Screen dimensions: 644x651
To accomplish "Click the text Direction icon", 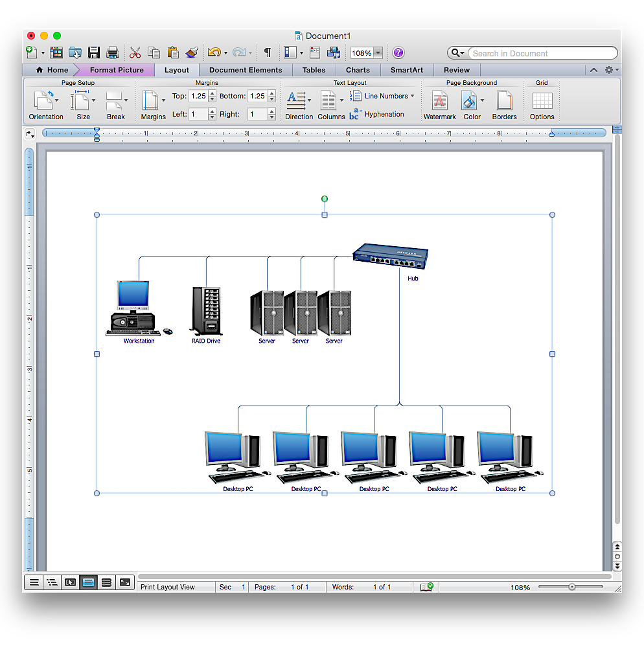I will coord(297,100).
